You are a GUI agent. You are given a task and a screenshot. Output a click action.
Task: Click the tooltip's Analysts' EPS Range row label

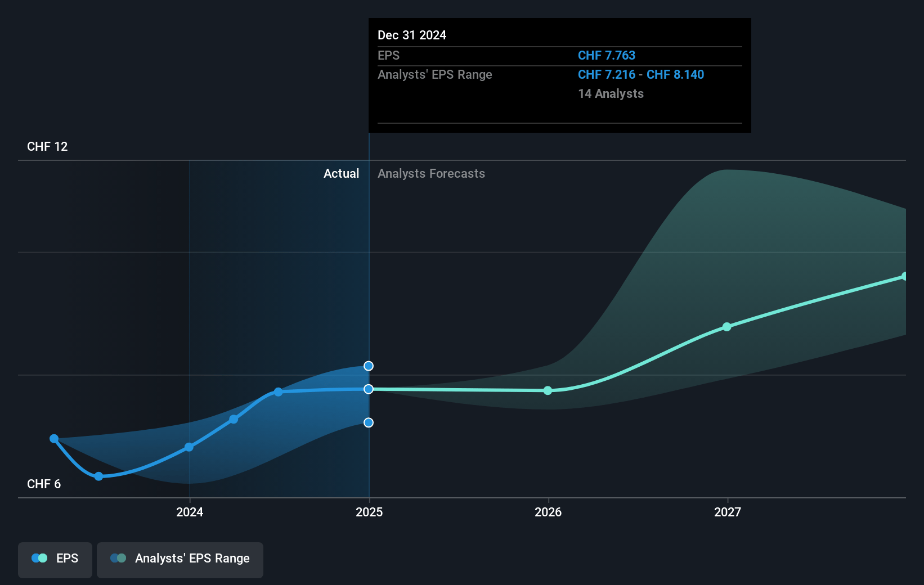tap(434, 75)
